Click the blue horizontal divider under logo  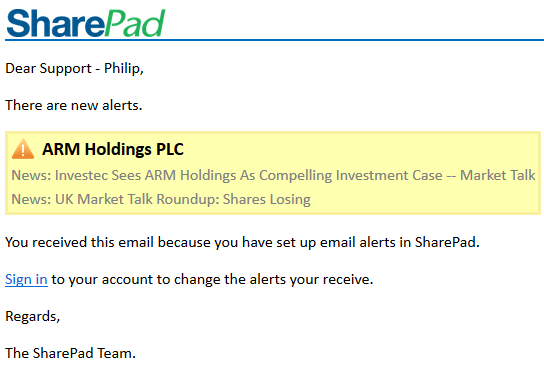[274, 40]
